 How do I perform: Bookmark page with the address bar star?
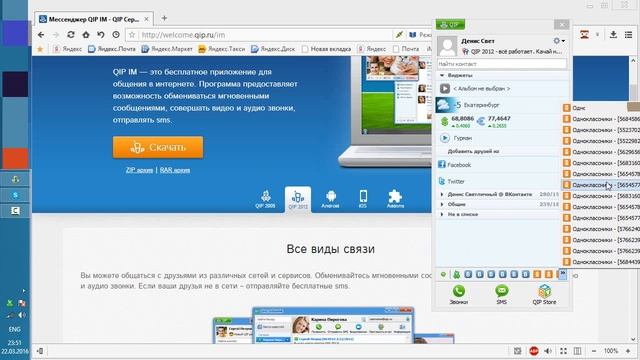click(x=132, y=35)
